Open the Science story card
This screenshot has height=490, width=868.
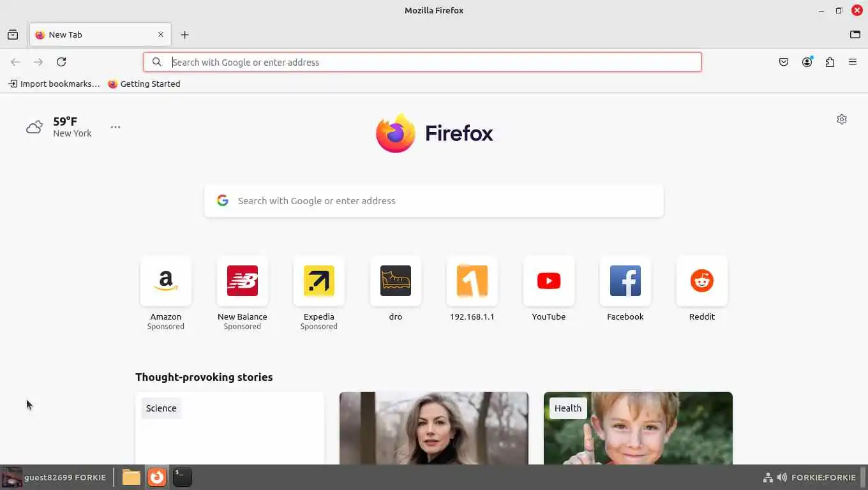click(230, 428)
